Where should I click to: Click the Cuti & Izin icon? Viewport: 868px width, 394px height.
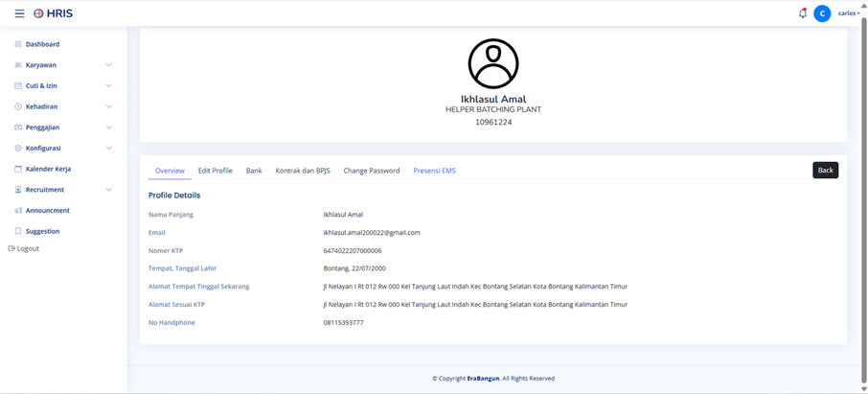pos(18,86)
